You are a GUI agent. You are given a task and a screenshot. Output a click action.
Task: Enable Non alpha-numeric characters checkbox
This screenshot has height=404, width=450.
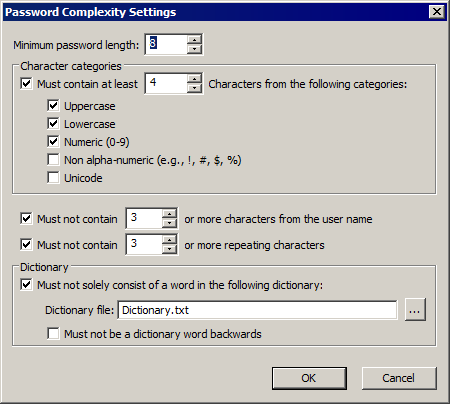point(53,160)
